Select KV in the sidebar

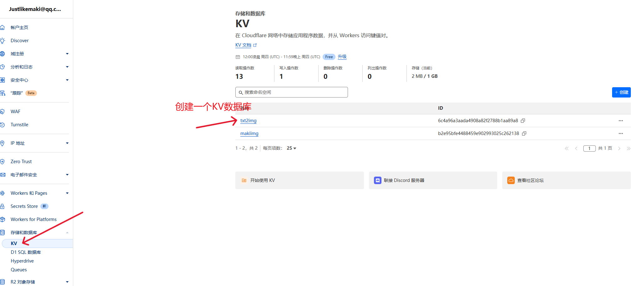click(37, 243)
